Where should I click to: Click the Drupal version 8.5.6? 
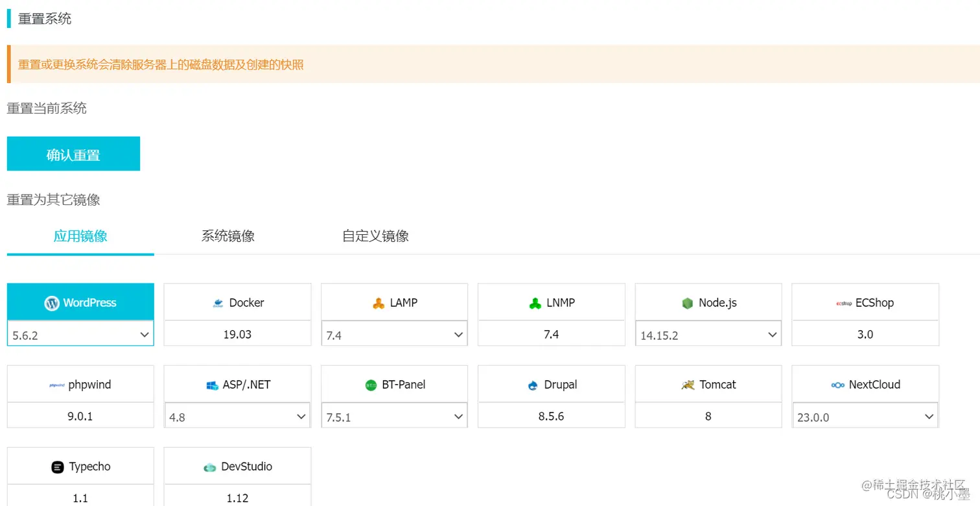[x=552, y=416]
